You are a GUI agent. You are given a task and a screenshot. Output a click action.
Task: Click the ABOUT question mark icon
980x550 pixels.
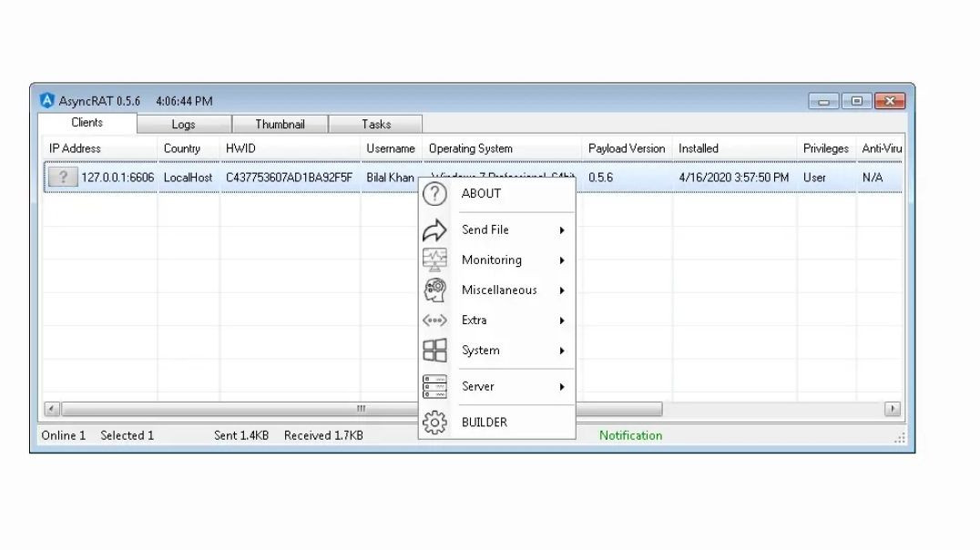pyautogui.click(x=434, y=193)
